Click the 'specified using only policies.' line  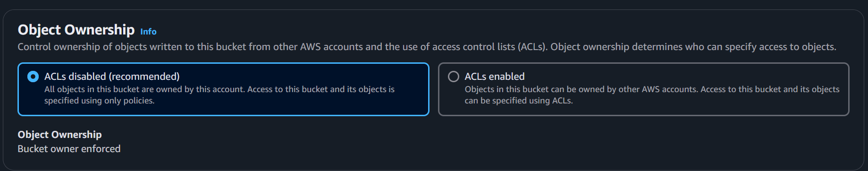click(x=100, y=101)
